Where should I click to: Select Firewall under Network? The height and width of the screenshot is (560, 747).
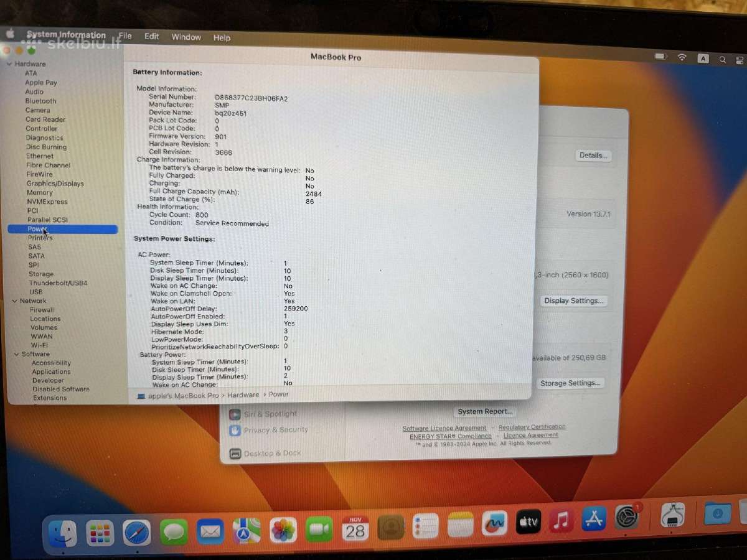42,310
